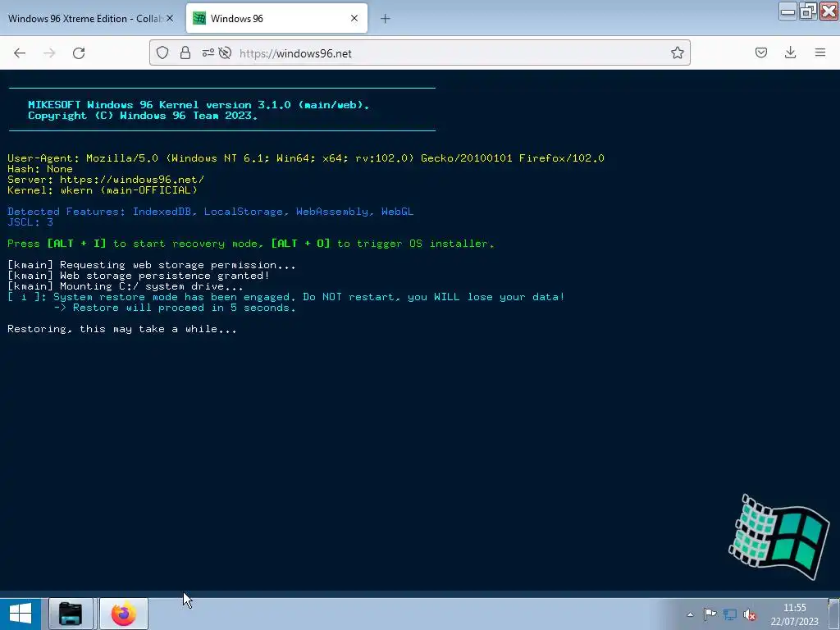Show site security info padlock
The height and width of the screenshot is (630, 840).
click(185, 52)
